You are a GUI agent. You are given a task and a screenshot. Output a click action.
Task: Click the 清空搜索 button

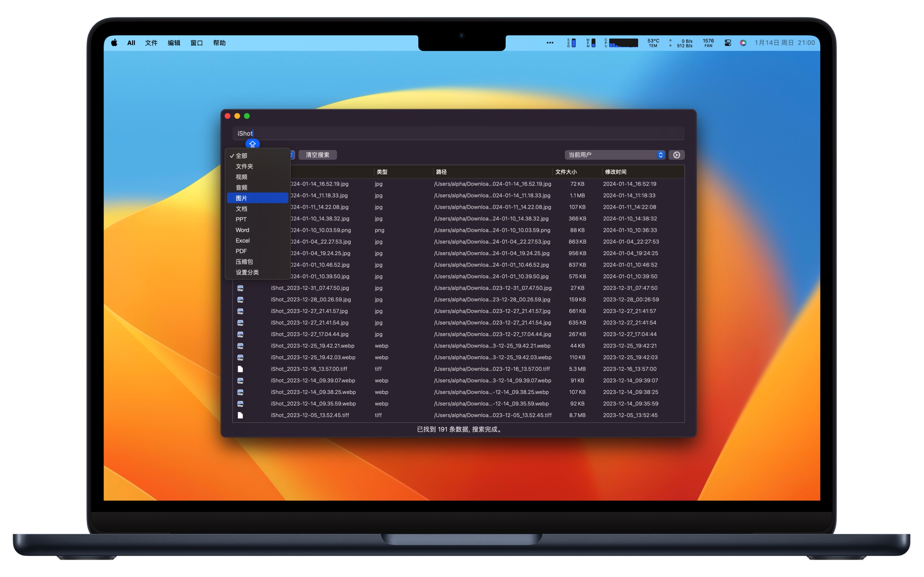click(x=317, y=155)
